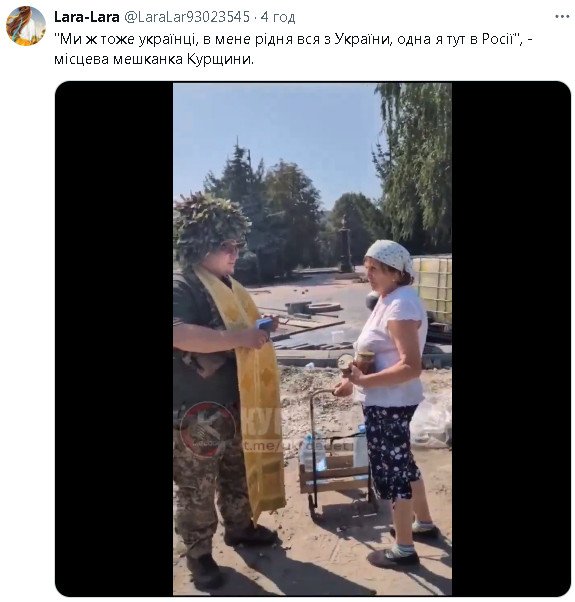The image size is (575, 602).
Task: Click the dark monument in the background
Action: point(345,244)
